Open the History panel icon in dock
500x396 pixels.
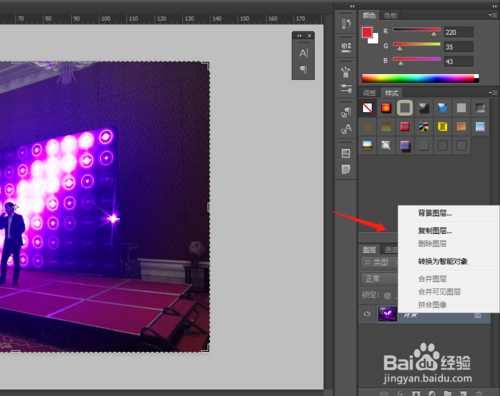click(x=346, y=24)
